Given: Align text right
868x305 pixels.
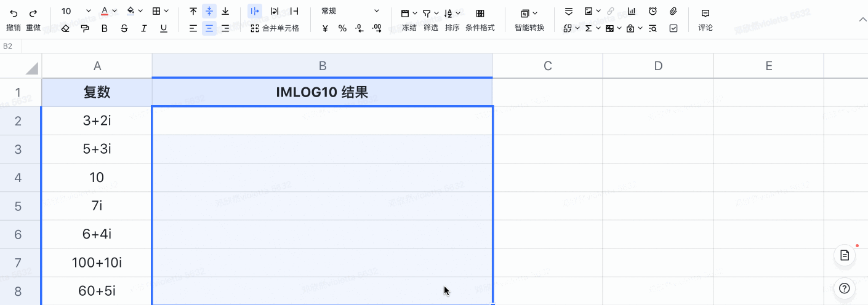Looking at the screenshot, I should pos(225,28).
